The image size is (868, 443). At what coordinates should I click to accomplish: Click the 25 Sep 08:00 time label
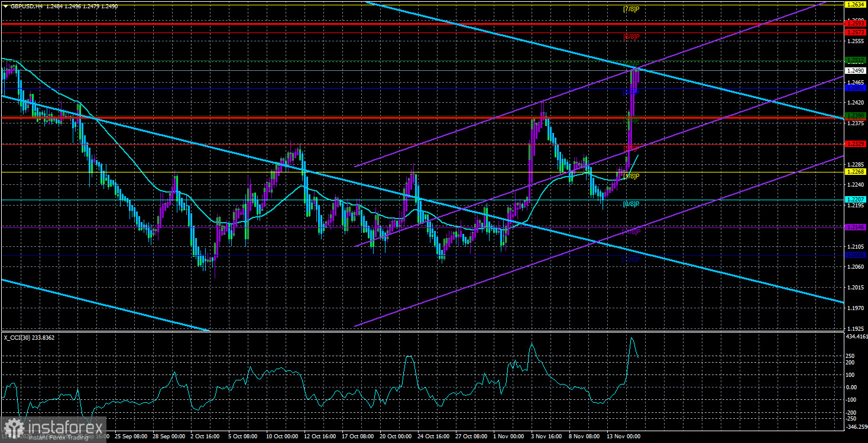(x=131, y=437)
